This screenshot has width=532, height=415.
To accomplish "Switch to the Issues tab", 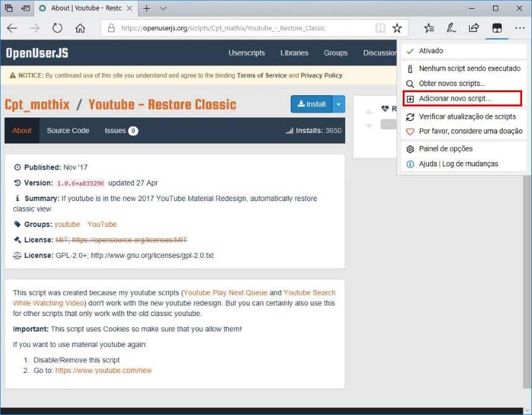I will tap(121, 130).
